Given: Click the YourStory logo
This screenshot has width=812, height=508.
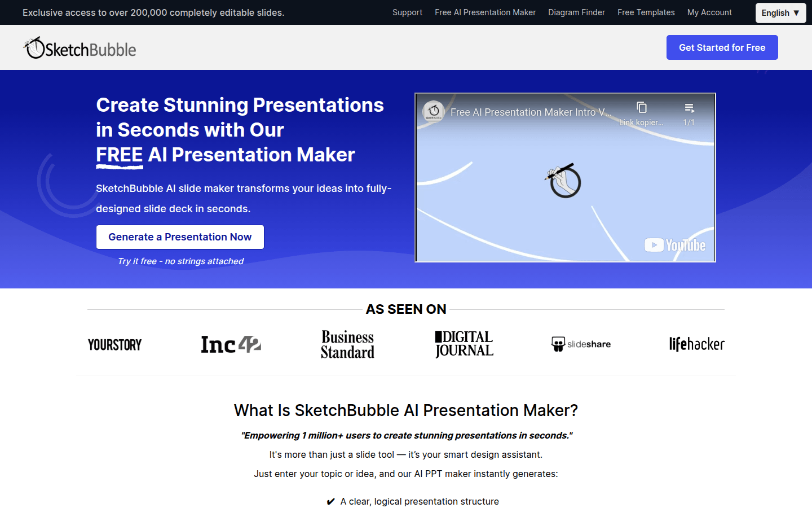Looking at the screenshot, I should [x=115, y=344].
